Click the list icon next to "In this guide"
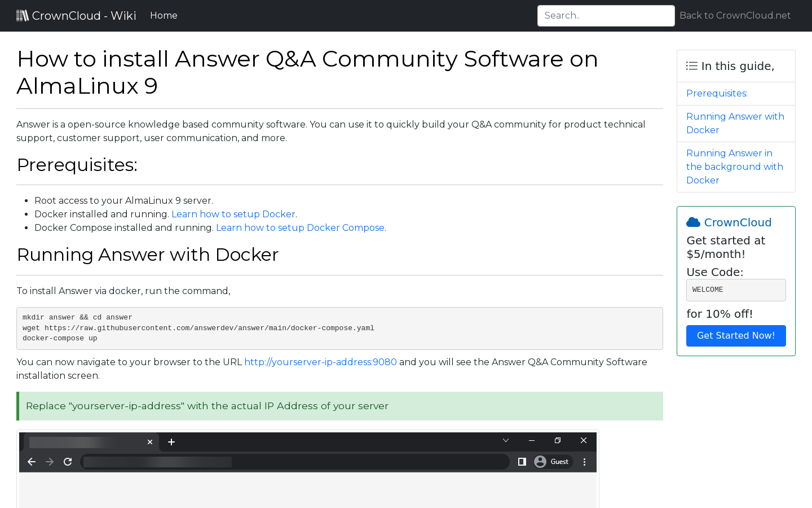 click(x=691, y=65)
